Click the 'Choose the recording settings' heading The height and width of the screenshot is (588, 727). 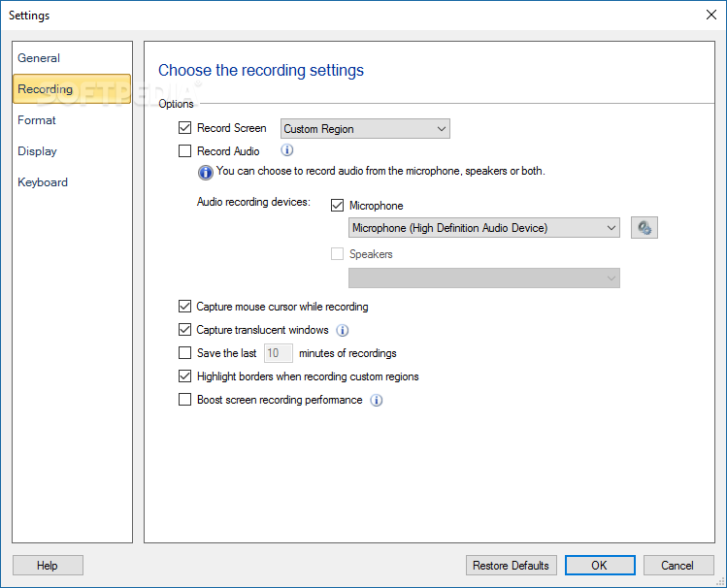coord(261,70)
